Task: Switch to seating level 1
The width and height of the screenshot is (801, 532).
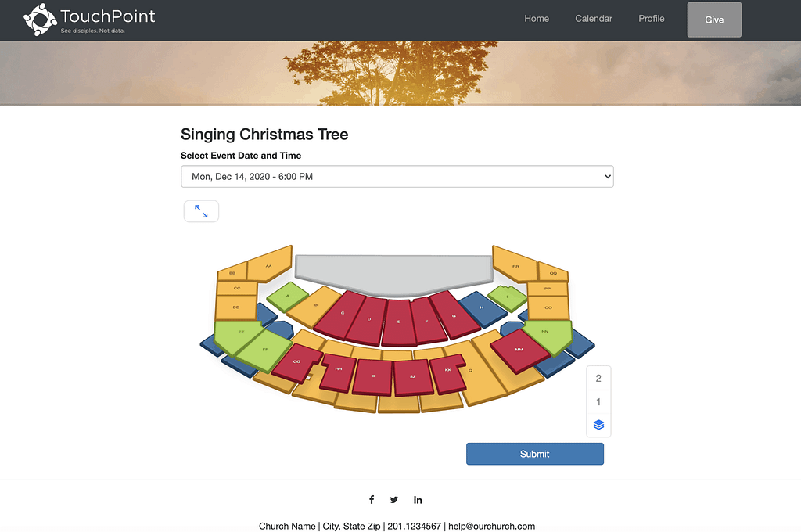Action: point(598,401)
